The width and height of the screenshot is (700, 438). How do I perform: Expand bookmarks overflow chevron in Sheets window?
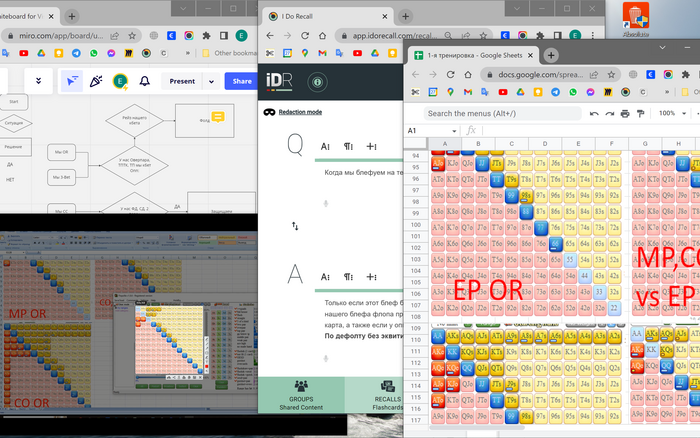click(667, 92)
